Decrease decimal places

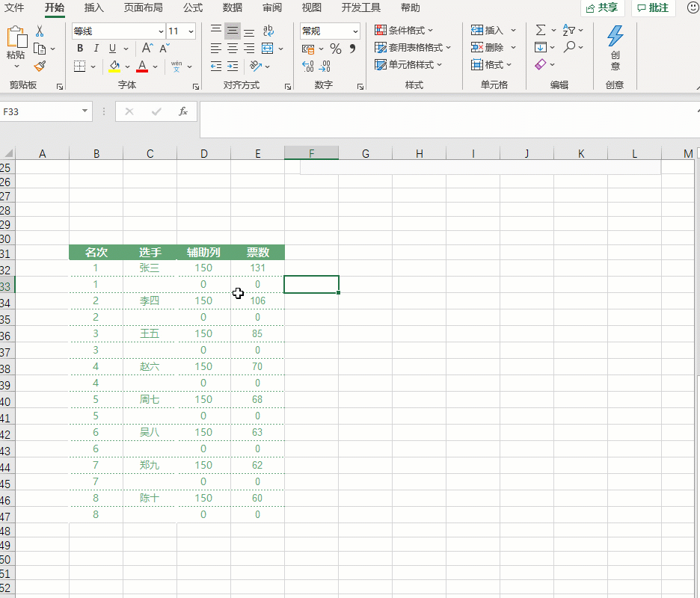[x=325, y=67]
